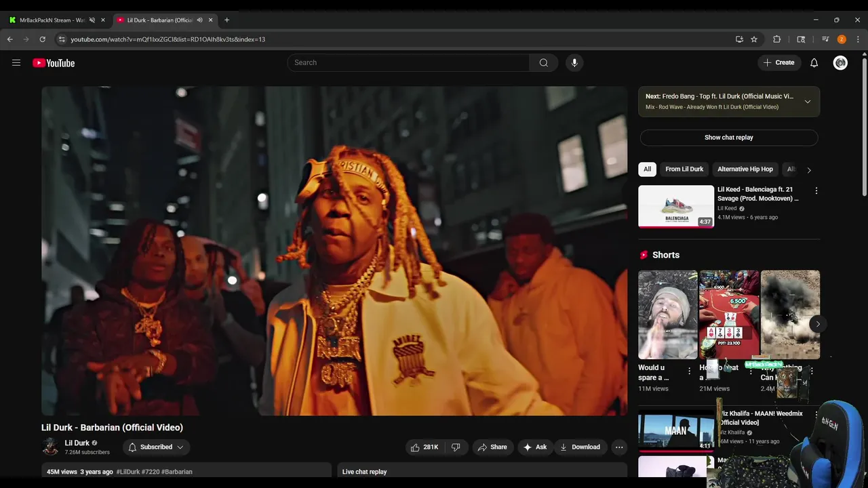Click the Barbarian video player
This screenshot has width=868, height=488.
click(x=334, y=251)
